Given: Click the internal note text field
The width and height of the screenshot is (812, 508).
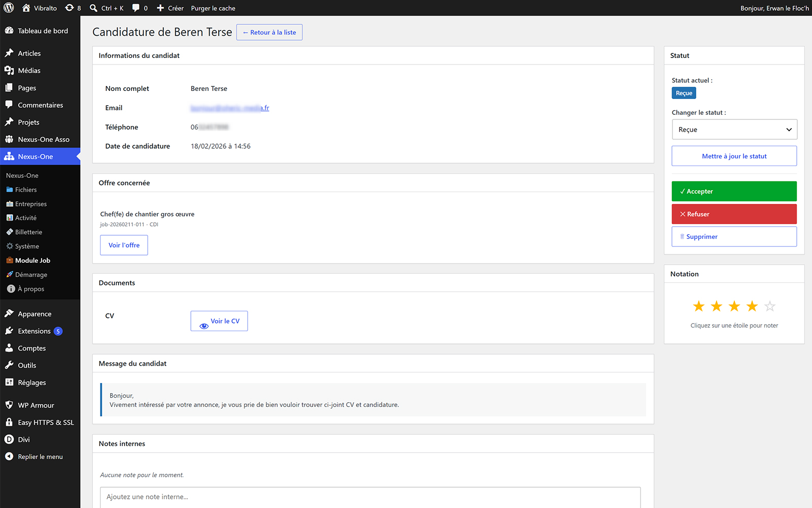Looking at the screenshot, I should pos(370,497).
